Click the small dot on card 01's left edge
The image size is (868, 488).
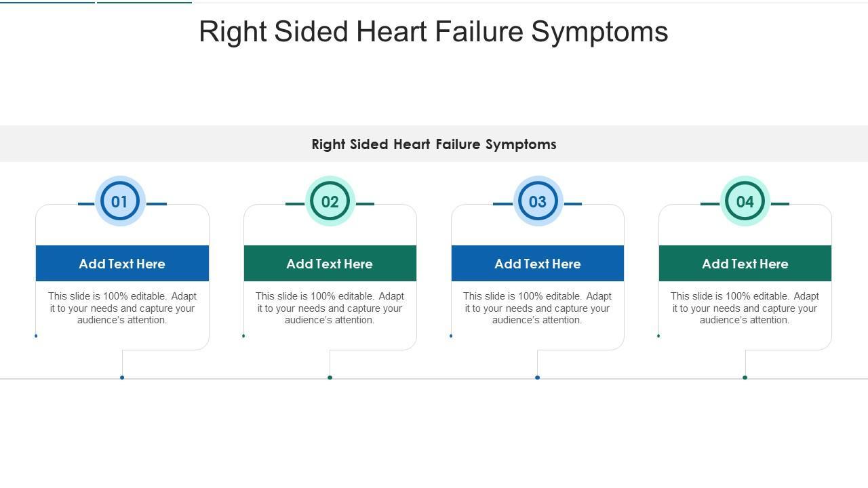pos(36,335)
